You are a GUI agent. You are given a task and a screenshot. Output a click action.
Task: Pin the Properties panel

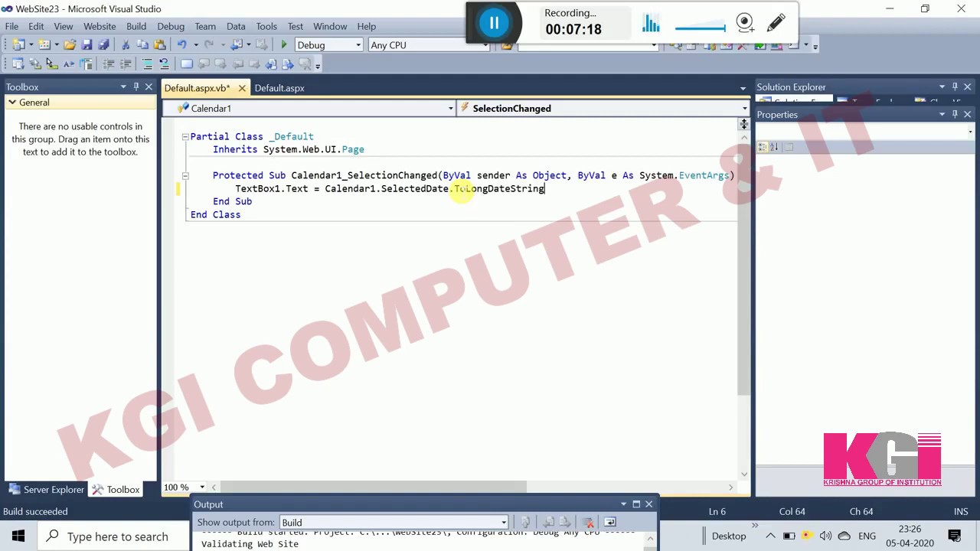tap(955, 114)
